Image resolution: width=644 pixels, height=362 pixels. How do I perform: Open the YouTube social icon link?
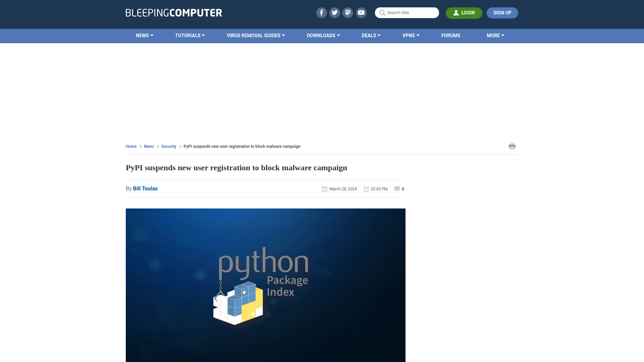point(361,12)
